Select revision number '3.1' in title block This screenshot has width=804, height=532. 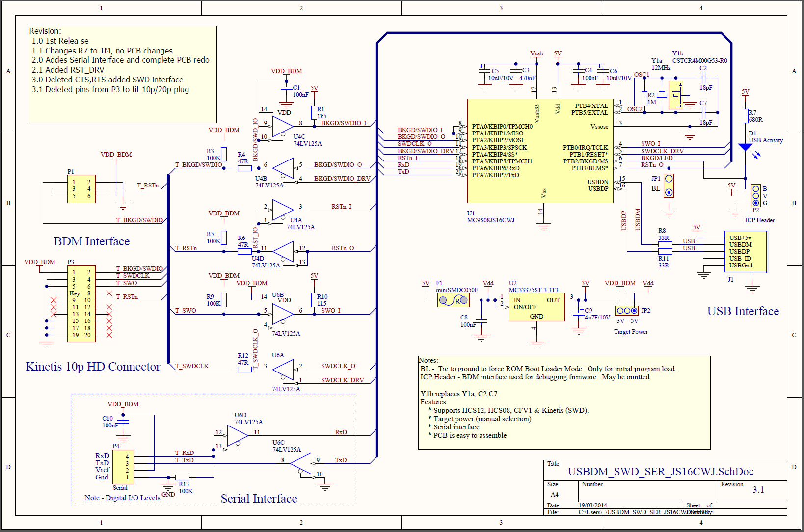pyautogui.click(x=758, y=490)
